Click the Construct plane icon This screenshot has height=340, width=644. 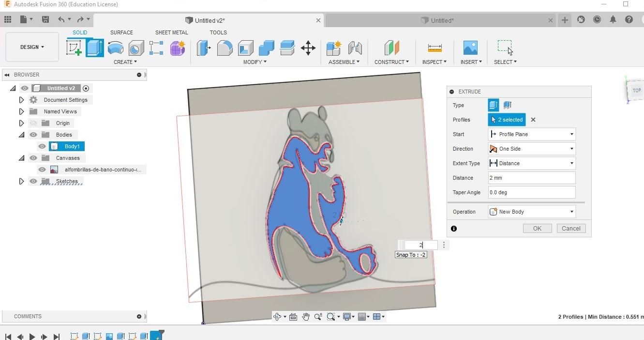(391, 48)
